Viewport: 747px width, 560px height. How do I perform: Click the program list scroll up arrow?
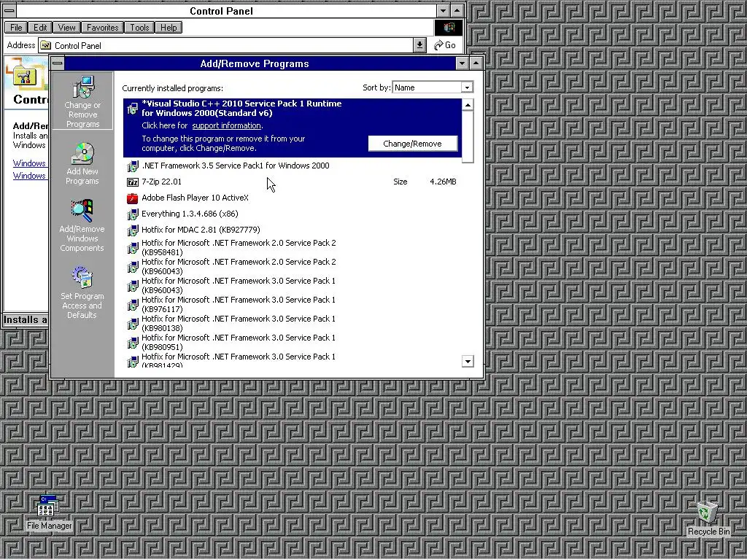tap(468, 105)
